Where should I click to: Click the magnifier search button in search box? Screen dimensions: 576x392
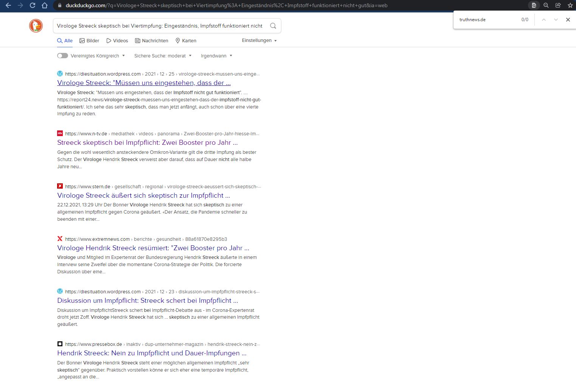273,26
